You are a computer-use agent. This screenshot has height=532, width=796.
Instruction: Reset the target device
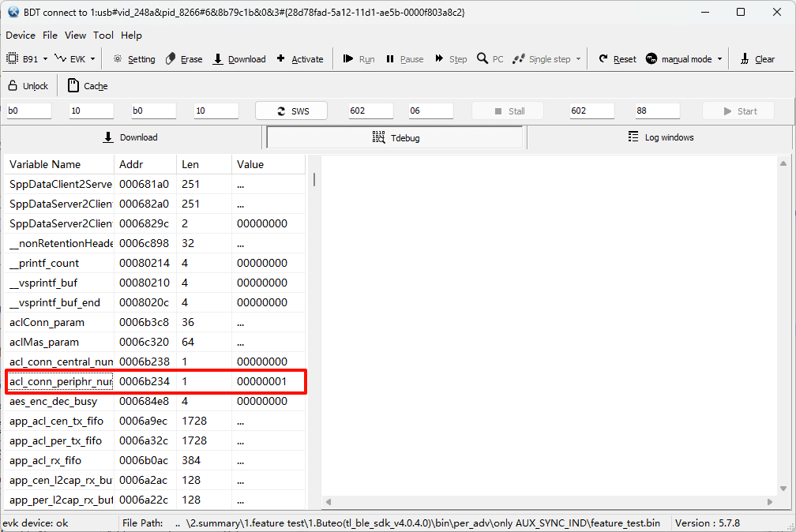point(617,58)
